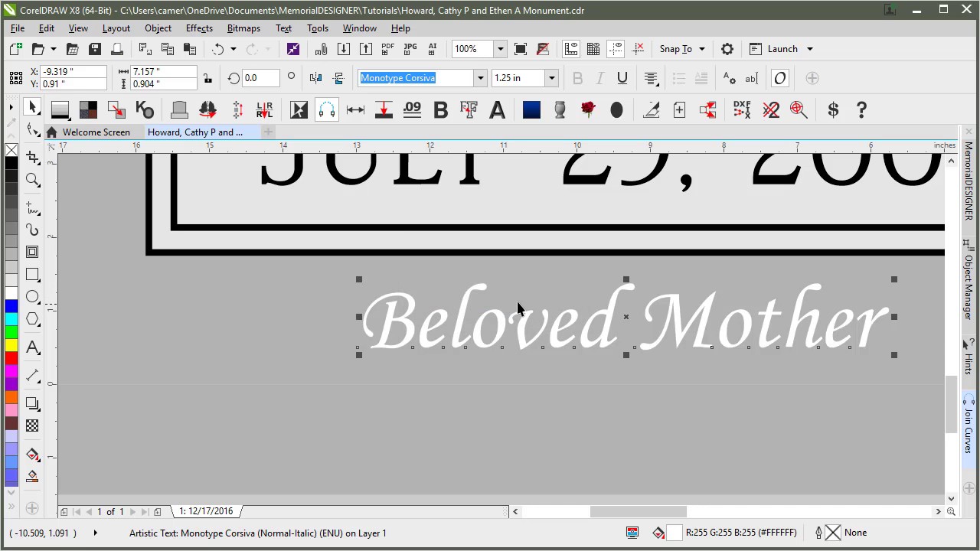
Task: Click the vase icon in plugin toolbar
Action: point(560,109)
